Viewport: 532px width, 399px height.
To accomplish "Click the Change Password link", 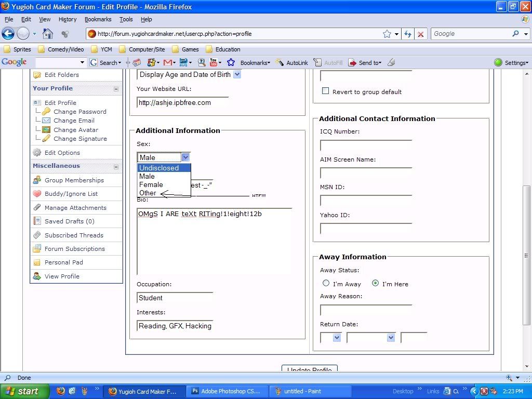I will [79, 112].
